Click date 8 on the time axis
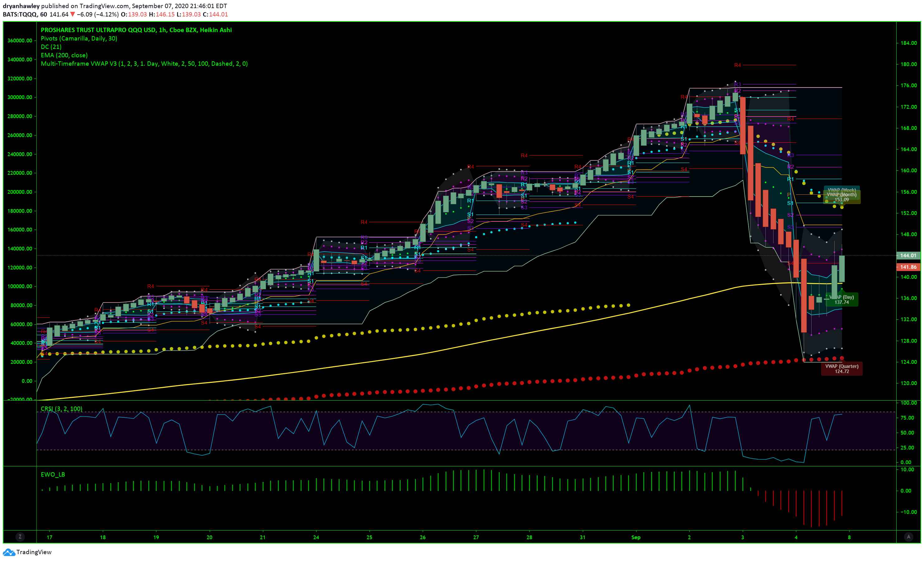924x561 pixels. tap(849, 537)
